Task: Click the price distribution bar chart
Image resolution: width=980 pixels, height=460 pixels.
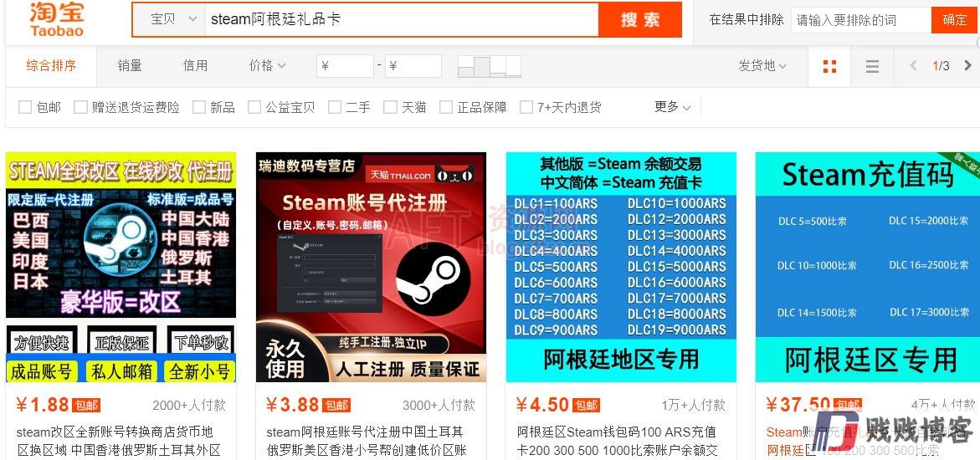Action: pyautogui.click(x=490, y=66)
